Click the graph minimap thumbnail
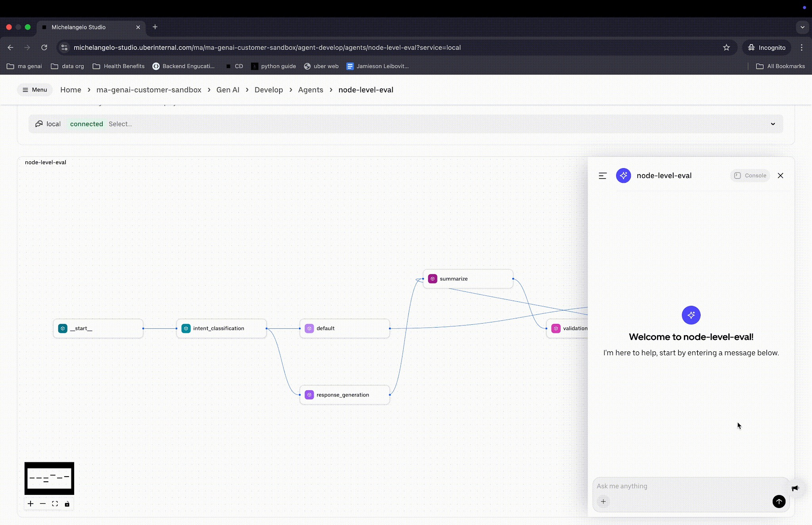Viewport: 812px width, 525px height. pyautogui.click(x=49, y=478)
